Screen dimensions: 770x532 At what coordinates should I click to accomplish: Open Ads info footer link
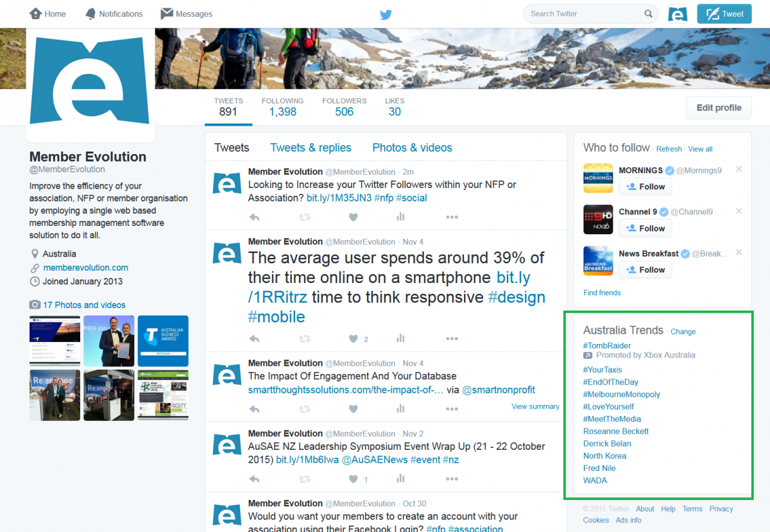pyautogui.click(x=629, y=520)
